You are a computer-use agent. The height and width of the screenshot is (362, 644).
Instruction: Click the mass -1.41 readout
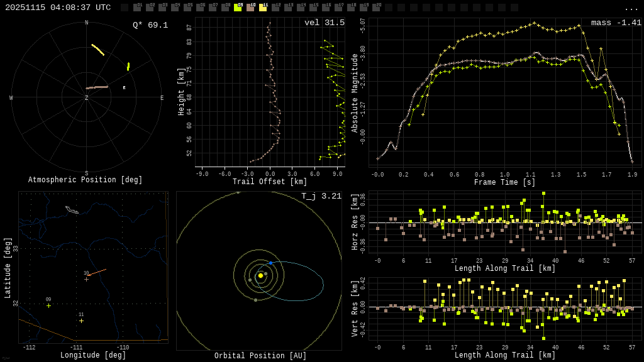click(616, 23)
